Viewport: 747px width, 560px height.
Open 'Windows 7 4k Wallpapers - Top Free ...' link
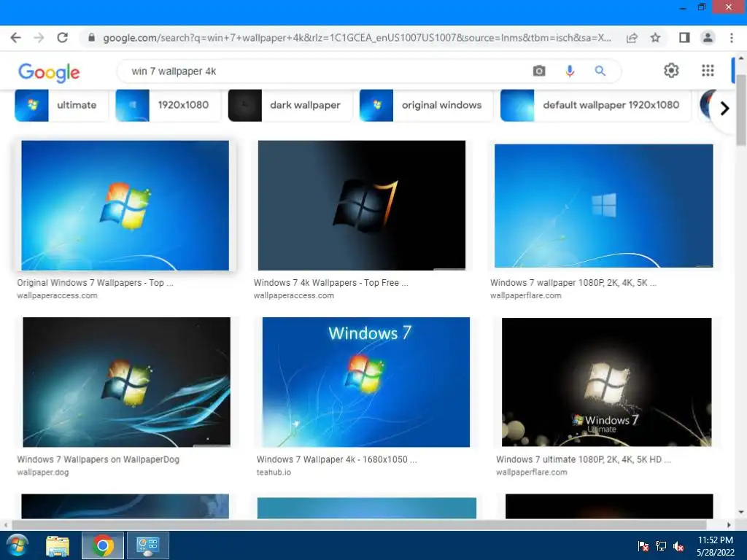pos(331,282)
